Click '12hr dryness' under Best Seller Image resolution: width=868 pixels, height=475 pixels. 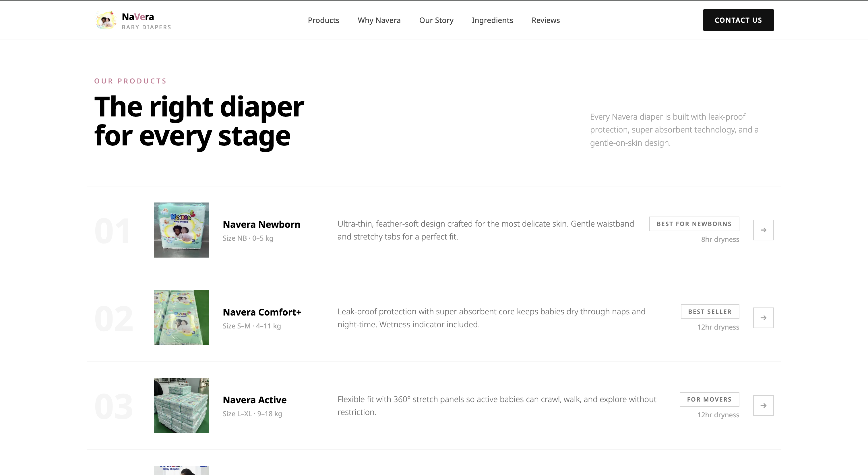coord(718,327)
